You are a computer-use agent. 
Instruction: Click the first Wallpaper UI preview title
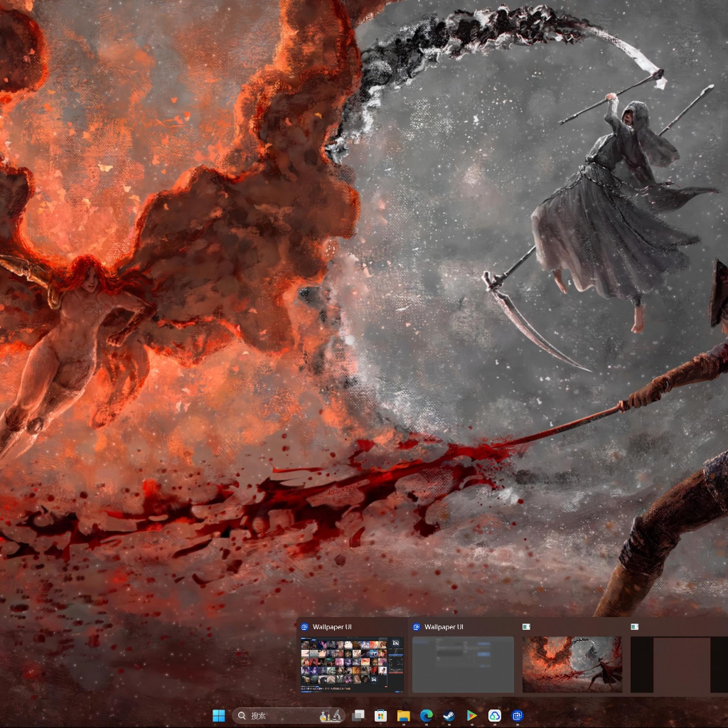[332, 627]
